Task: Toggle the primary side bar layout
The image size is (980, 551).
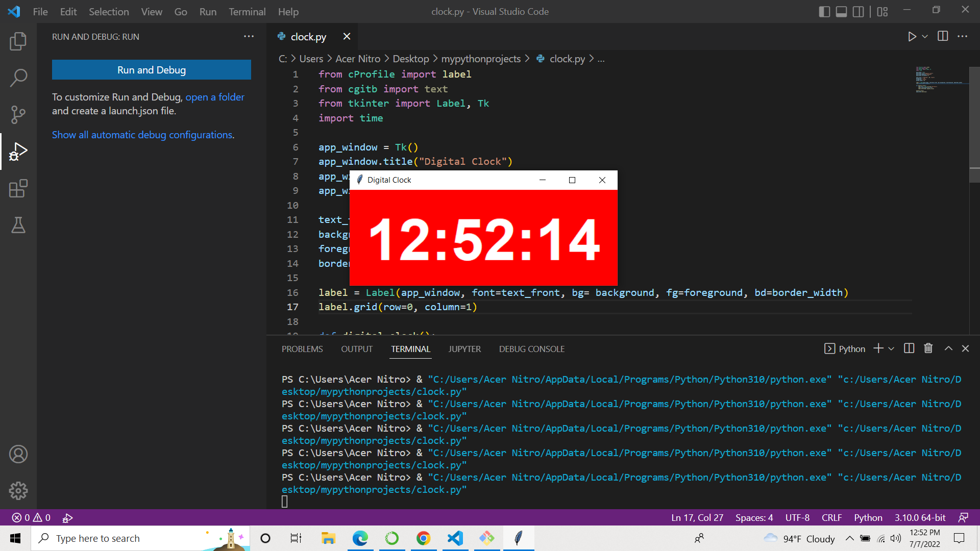Action: [824, 11]
